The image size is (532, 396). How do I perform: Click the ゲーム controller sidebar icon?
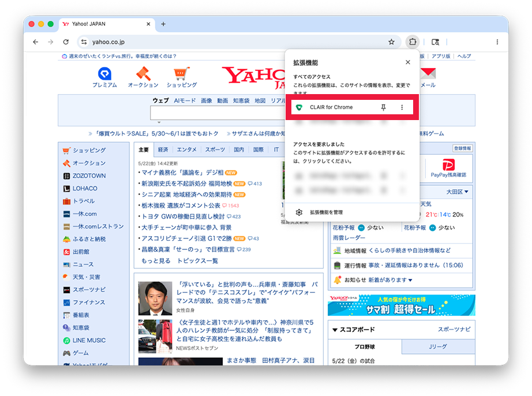click(66, 353)
